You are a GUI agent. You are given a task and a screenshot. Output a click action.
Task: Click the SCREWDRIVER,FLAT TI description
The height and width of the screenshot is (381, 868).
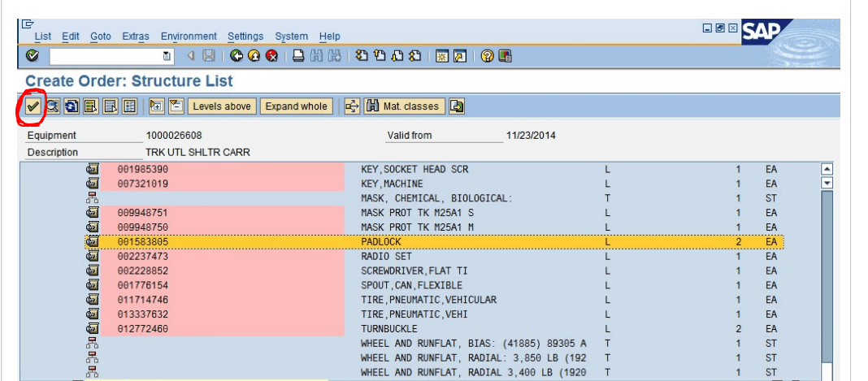[412, 271]
